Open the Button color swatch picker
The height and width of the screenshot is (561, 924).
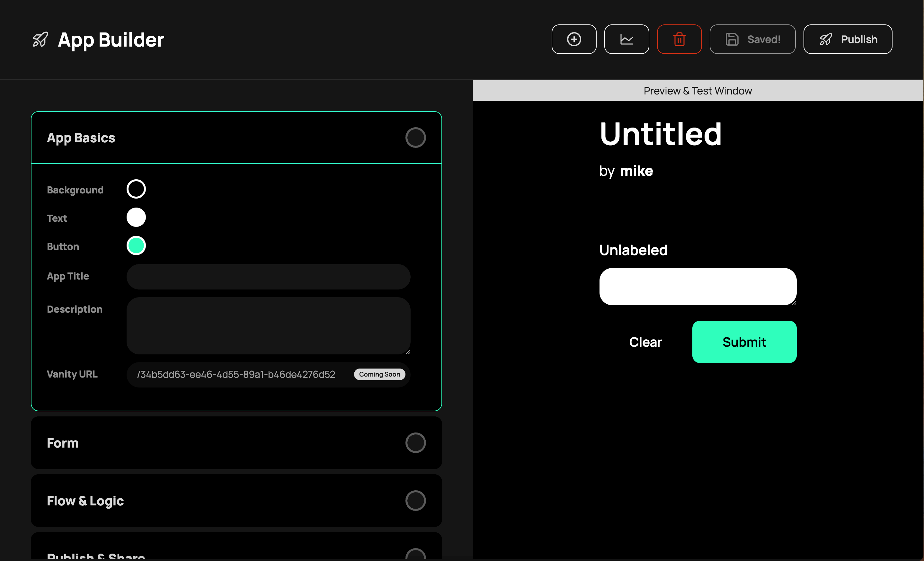pyautogui.click(x=136, y=245)
